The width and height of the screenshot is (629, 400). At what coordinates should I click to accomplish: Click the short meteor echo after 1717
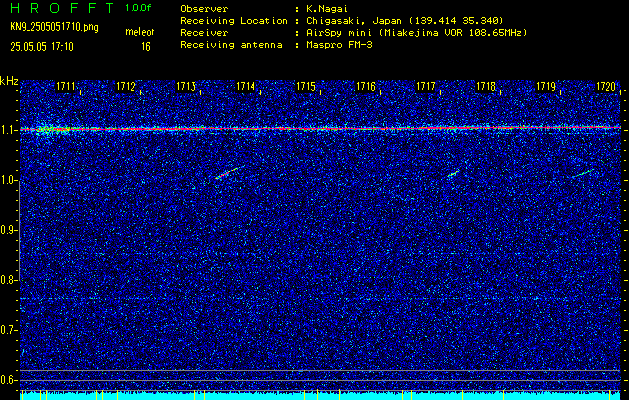click(x=454, y=173)
